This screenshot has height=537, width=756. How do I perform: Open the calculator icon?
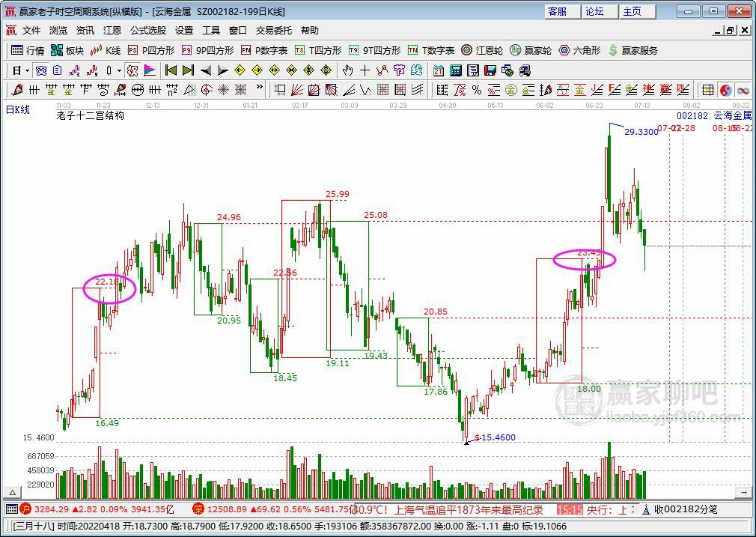[456, 71]
